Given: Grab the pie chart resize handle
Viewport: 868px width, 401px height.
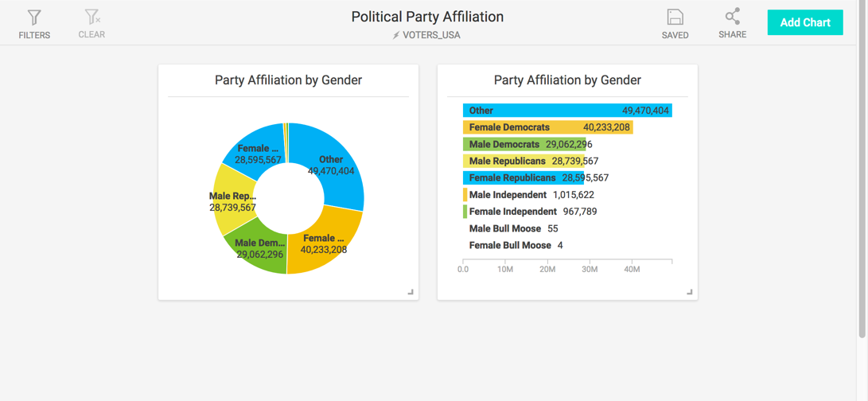Looking at the screenshot, I should [x=411, y=292].
